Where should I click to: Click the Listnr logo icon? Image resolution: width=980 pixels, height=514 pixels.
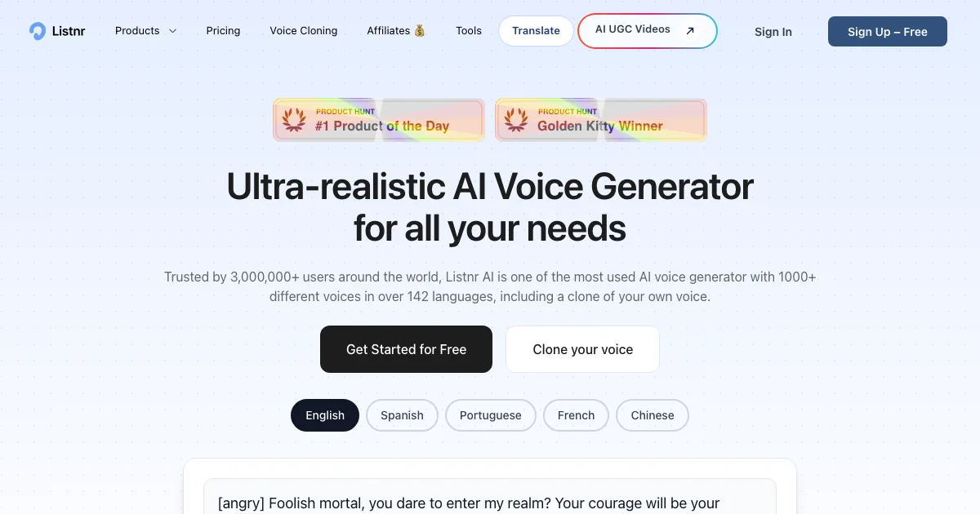click(38, 31)
